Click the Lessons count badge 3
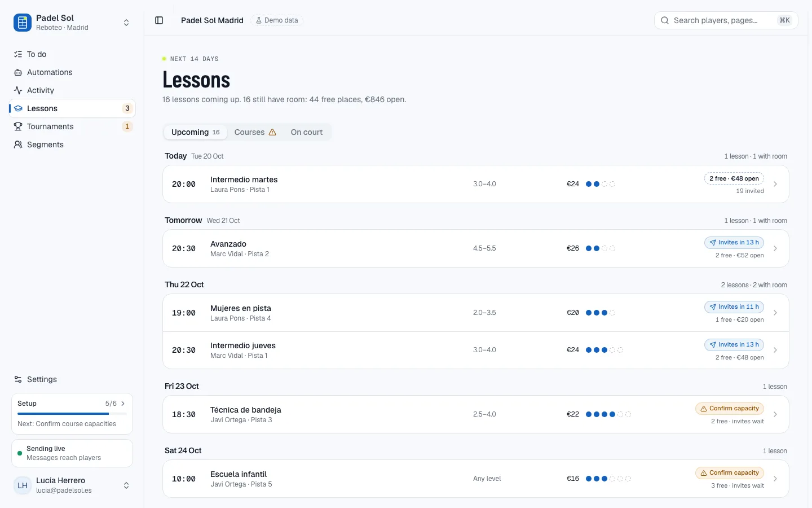The image size is (812, 508). (127, 108)
